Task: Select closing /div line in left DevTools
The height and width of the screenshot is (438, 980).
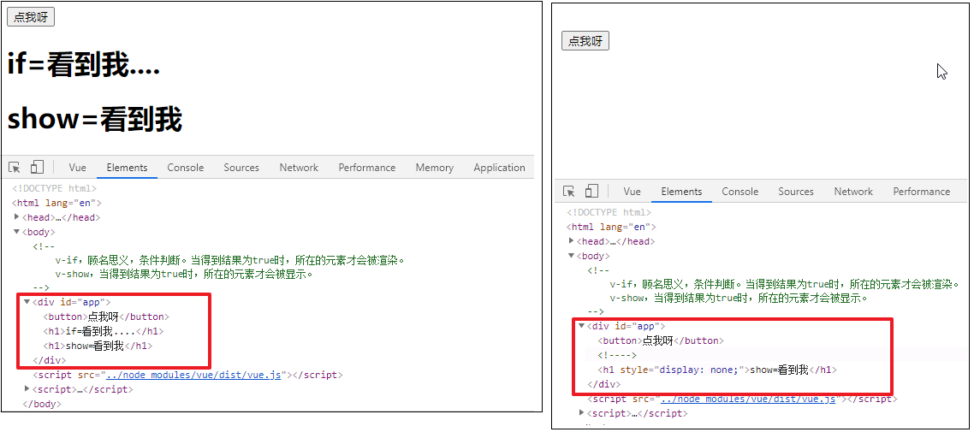Action: pyautogui.click(x=50, y=360)
